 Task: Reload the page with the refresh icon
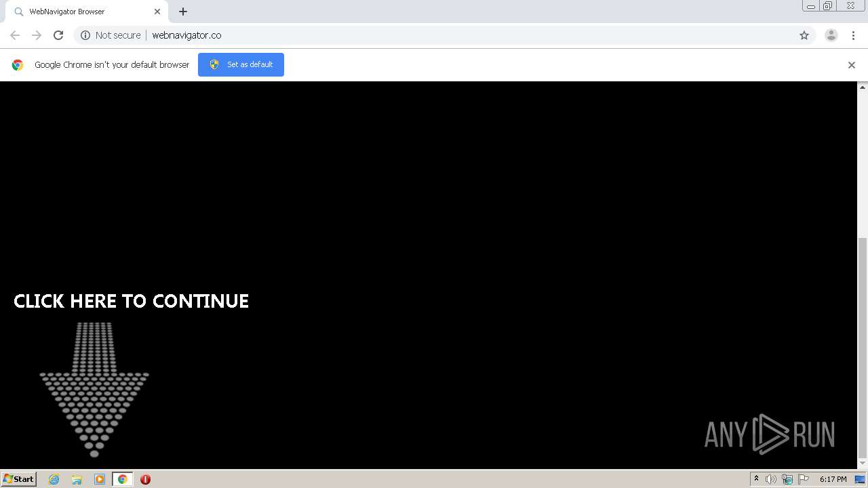(x=58, y=35)
